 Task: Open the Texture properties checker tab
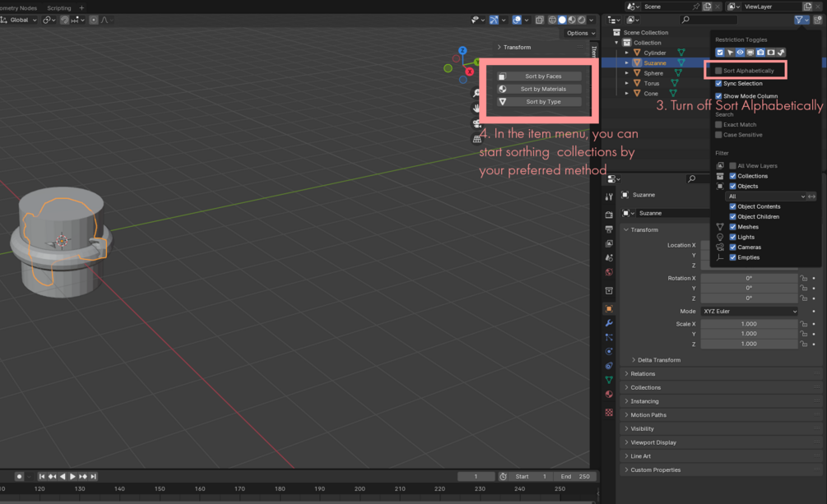coord(609,412)
